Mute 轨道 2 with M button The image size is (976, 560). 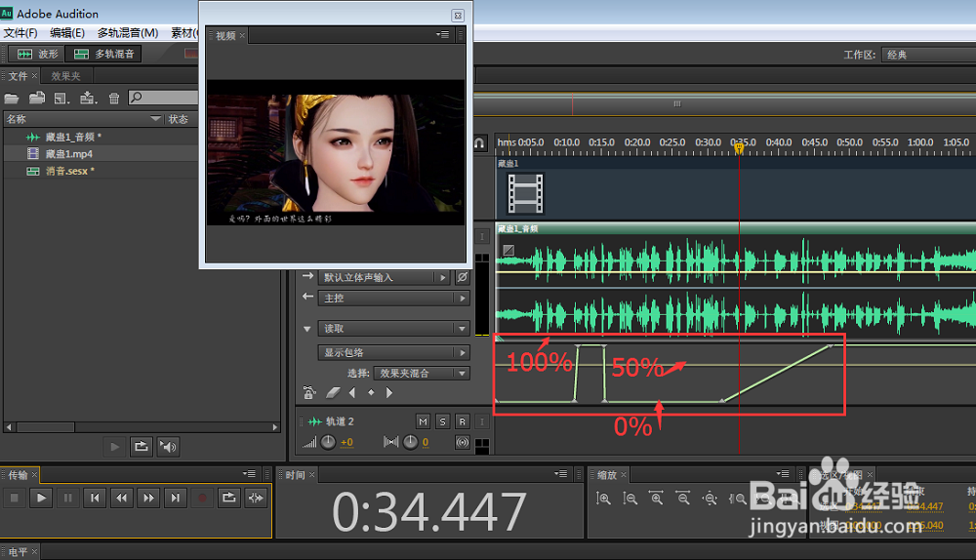424,421
